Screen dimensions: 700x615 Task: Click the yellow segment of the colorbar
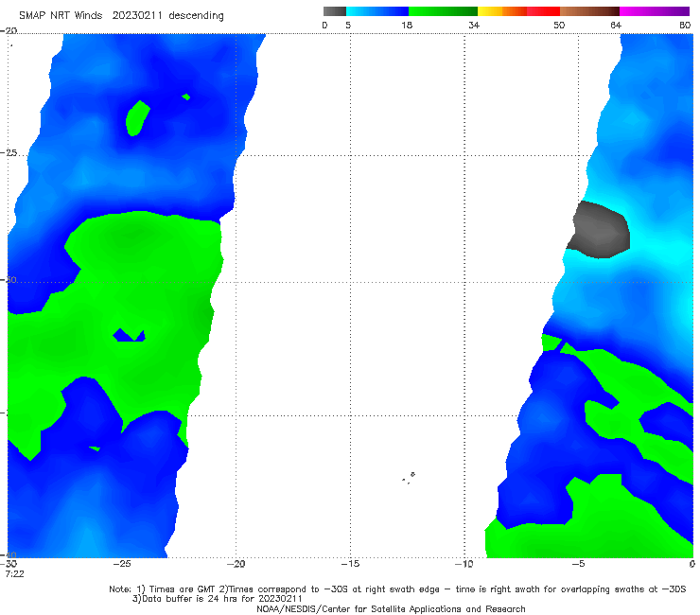pos(490,11)
